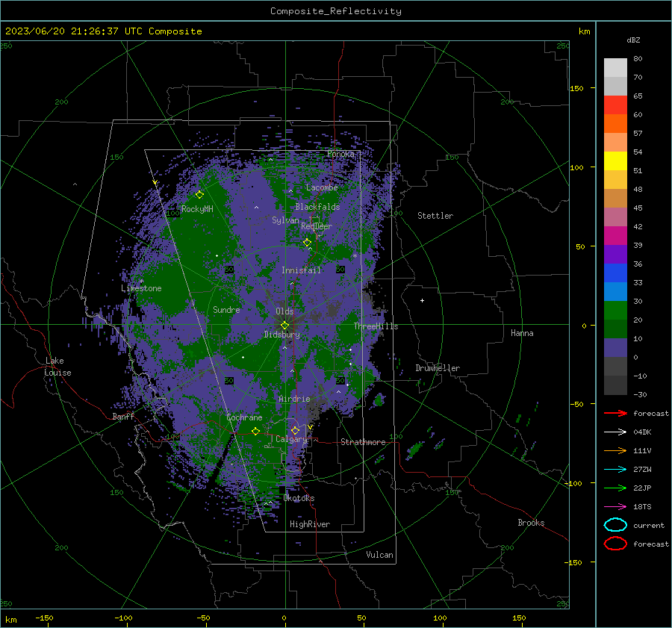Click the yellow diamond marker above Calgary
672x628 pixels.
point(295,430)
